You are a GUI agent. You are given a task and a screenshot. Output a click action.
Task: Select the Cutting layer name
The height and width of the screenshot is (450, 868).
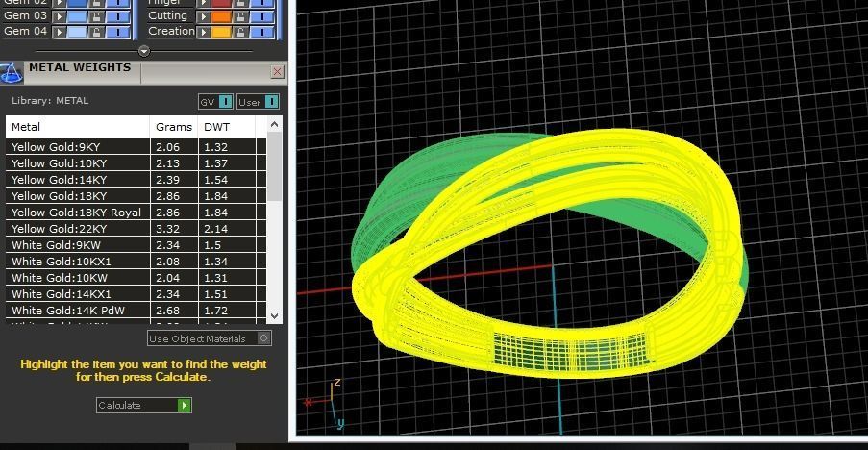click(x=167, y=16)
